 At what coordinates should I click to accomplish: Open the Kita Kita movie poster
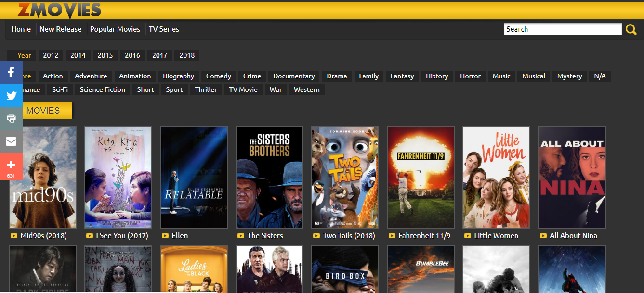click(x=118, y=178)
